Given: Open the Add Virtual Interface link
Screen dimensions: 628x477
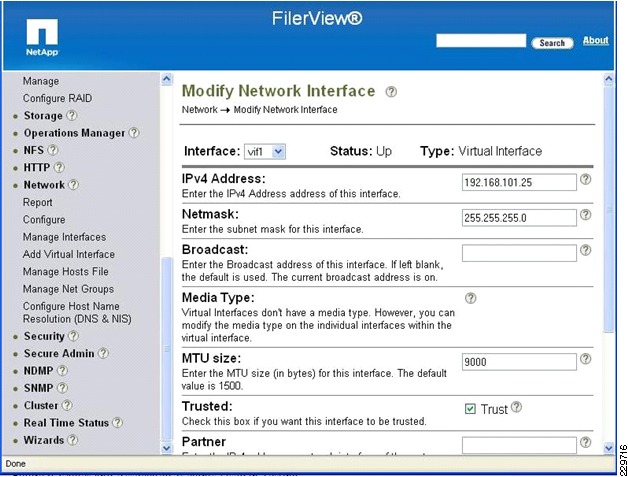Looking at the screenshot, I should point(69,254).
